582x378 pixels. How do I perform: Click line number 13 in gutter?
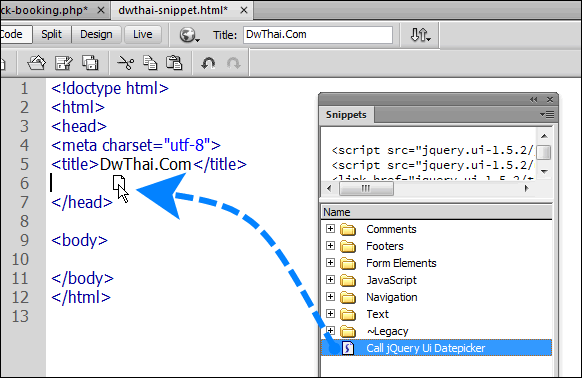click(20, 316)
